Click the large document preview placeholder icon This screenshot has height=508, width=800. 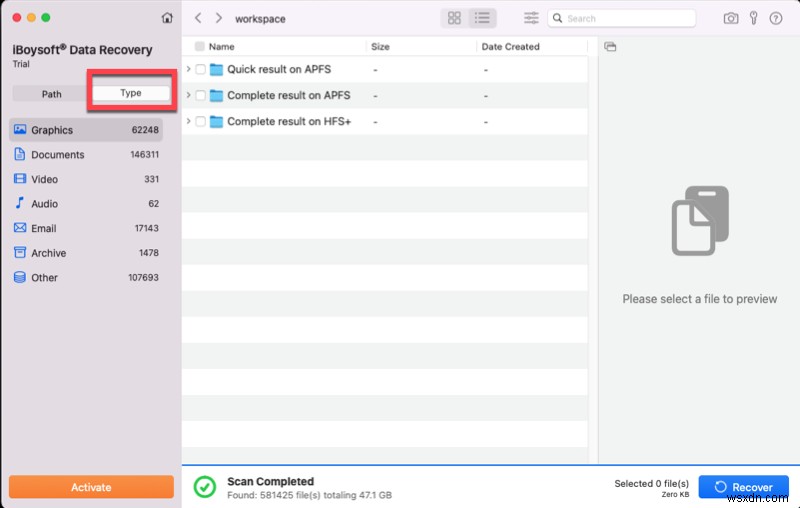700,220
